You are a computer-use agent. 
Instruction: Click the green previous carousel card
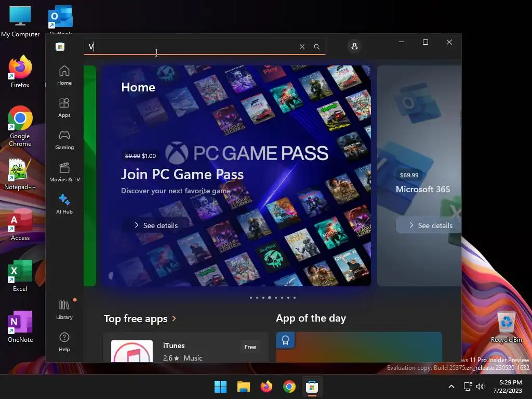pos(89,176)
